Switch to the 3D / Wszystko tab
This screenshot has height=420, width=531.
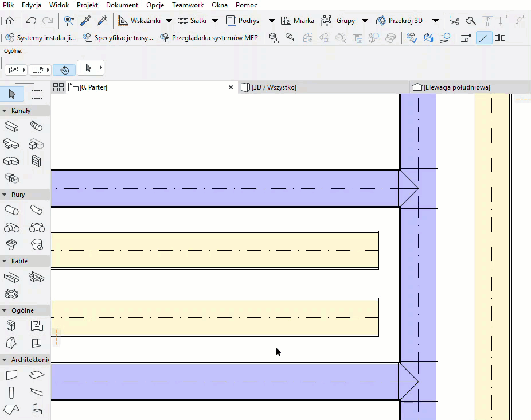pos(273,87)
